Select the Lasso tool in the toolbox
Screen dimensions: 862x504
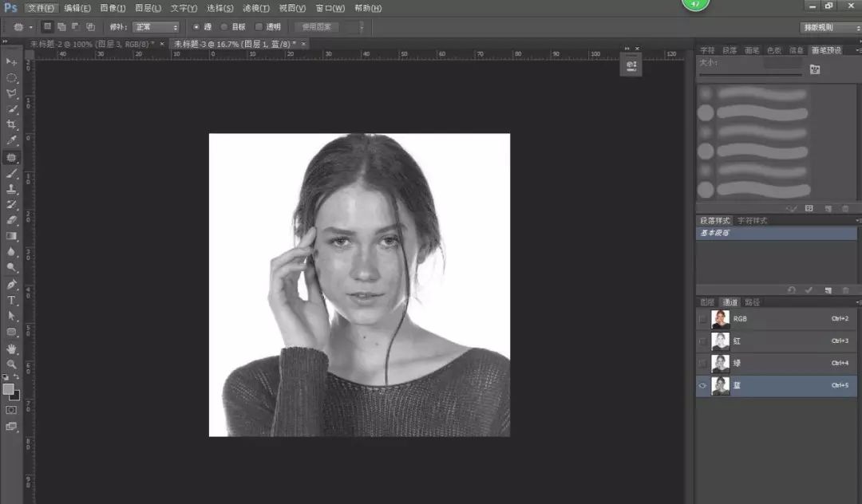(11, 93)
